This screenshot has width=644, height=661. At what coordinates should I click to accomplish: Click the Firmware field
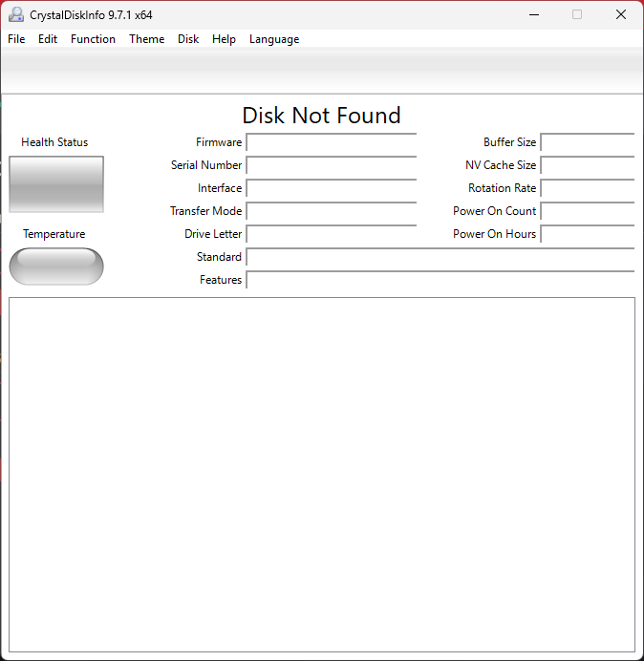coord(331,142)
